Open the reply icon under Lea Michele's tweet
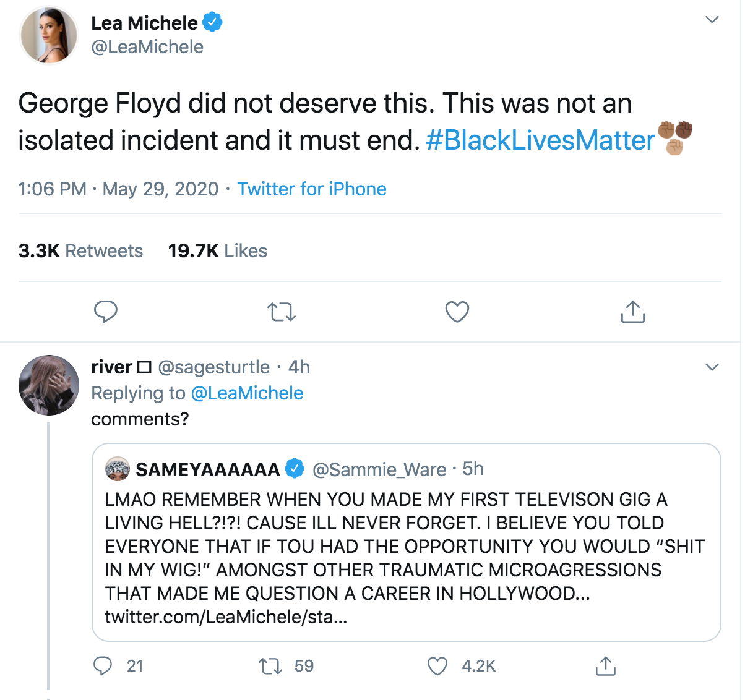745x700 pixels. (x=106, y=312)
